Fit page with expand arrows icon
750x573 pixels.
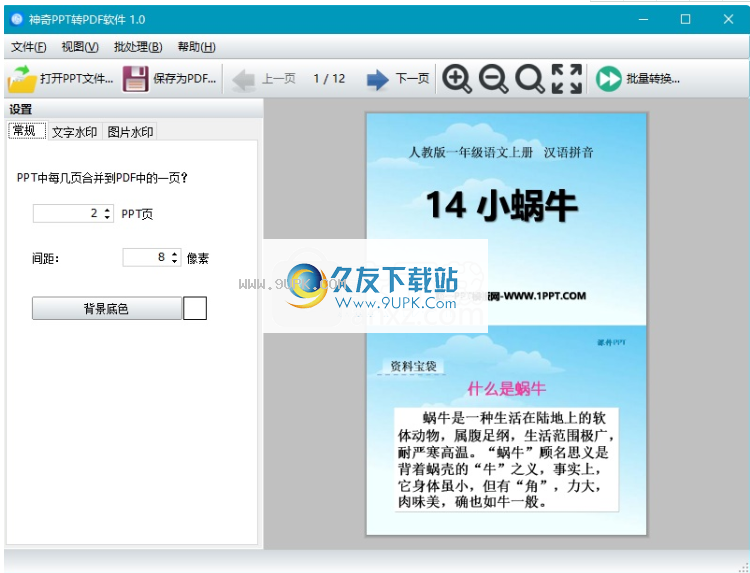[x=567, y=79]
